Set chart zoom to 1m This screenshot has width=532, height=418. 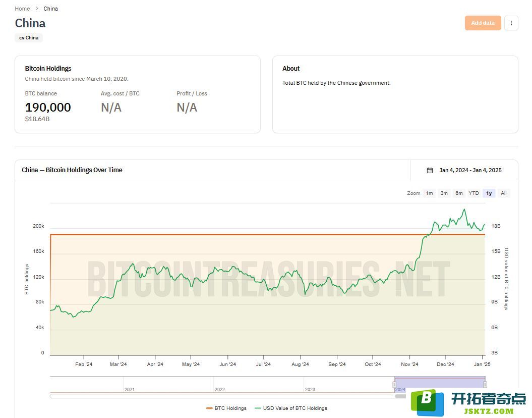coord(429,193)
